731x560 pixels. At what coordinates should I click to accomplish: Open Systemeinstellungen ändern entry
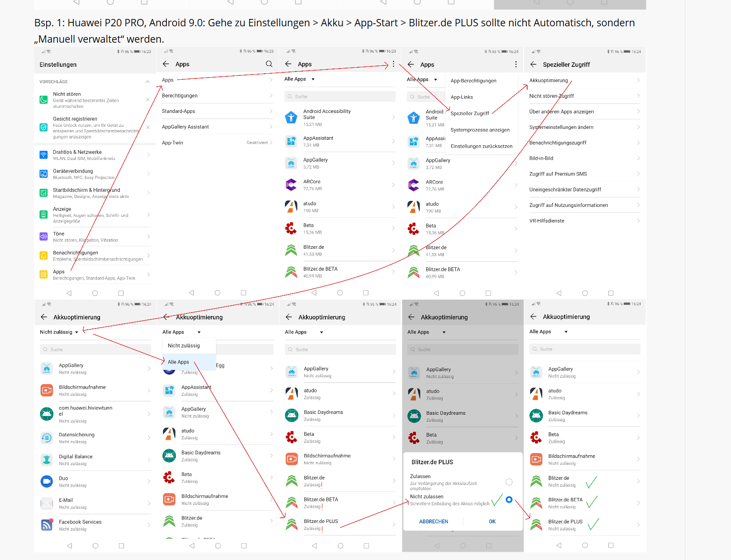click(585, 127)
